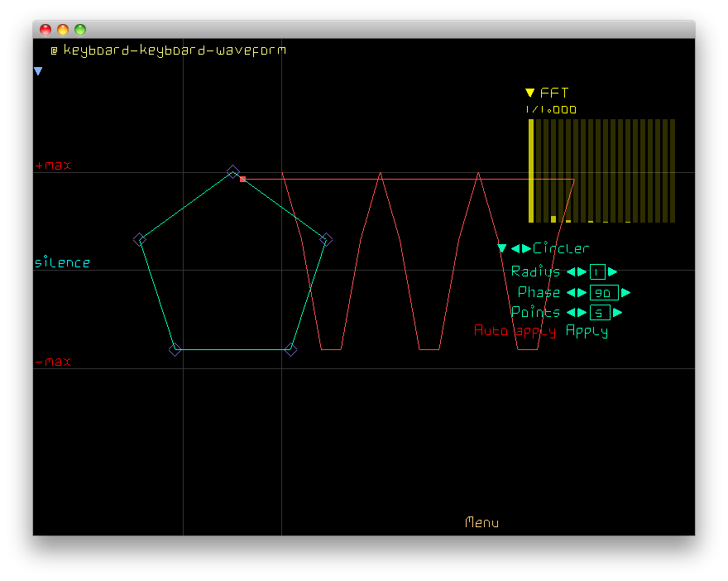Click the pentagon's bottom-right vertex handle
This screenshot has width=728, height=581.
(x=290, y=349)
